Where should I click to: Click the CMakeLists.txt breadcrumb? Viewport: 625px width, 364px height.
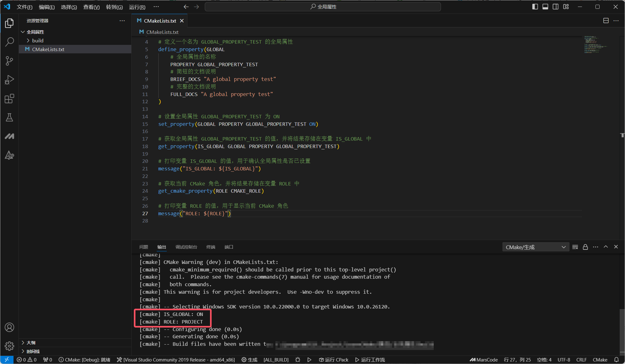159,32
